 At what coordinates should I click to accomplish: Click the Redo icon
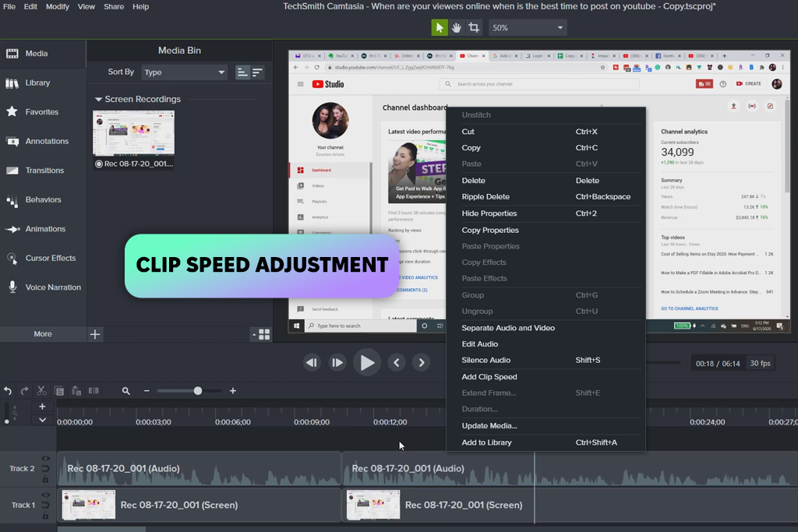coord(24,390)
